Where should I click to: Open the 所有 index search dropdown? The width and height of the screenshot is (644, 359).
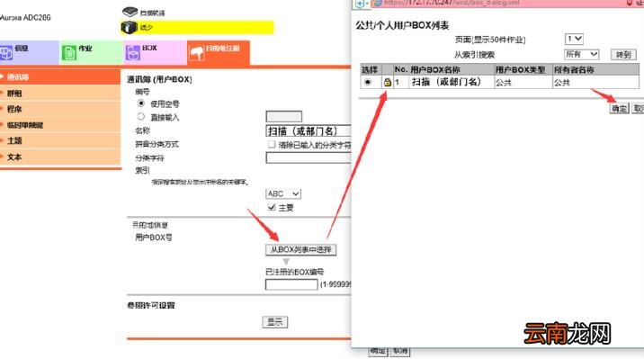click(x=582, y=54)
